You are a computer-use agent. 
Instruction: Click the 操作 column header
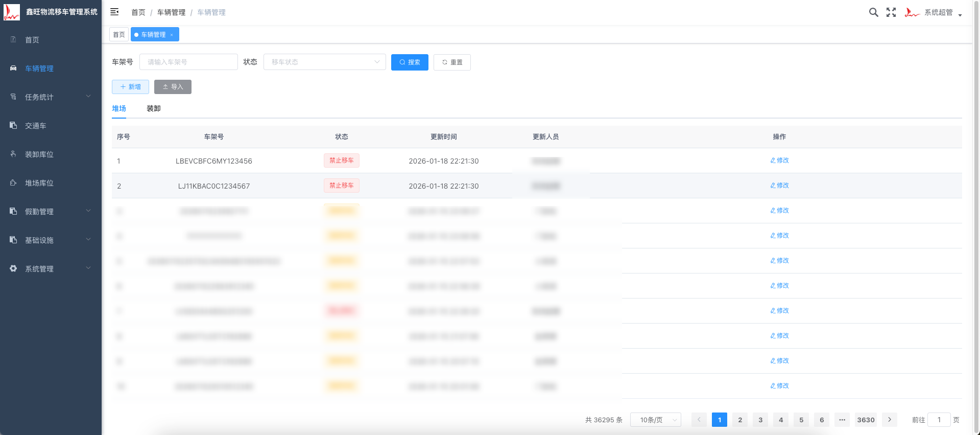[779, 137]
